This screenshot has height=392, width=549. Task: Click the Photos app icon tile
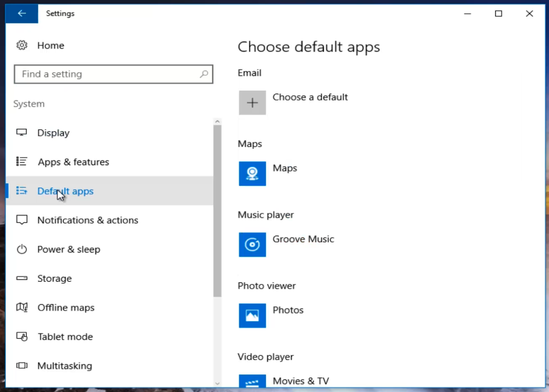point(252,315)
